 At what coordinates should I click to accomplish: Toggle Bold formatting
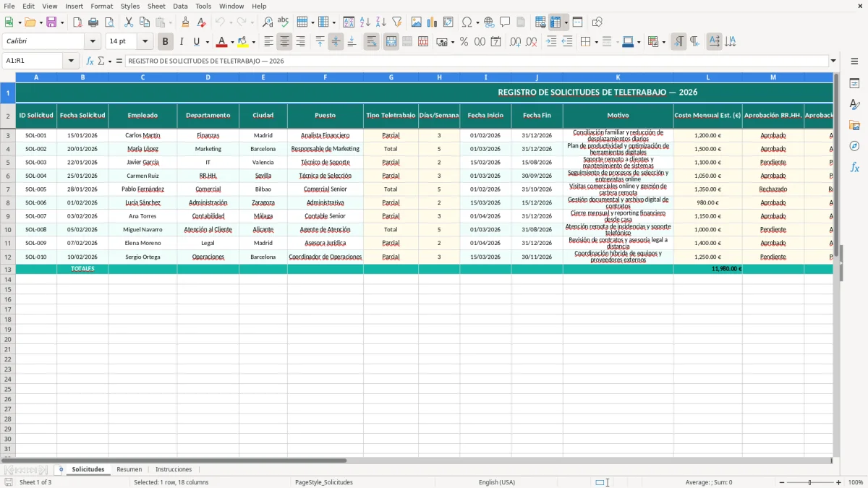pos(166,42)
